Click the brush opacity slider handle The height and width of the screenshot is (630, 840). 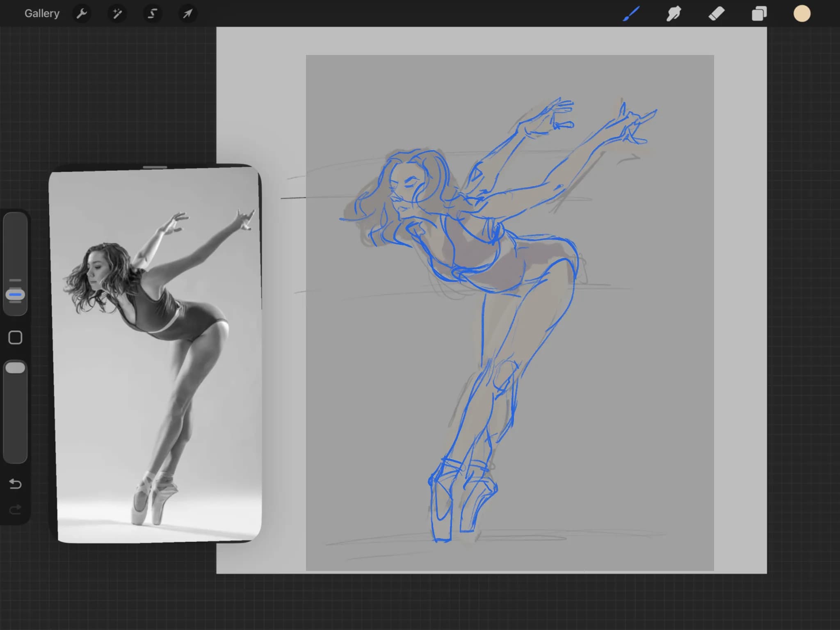(x=15, y=367)
